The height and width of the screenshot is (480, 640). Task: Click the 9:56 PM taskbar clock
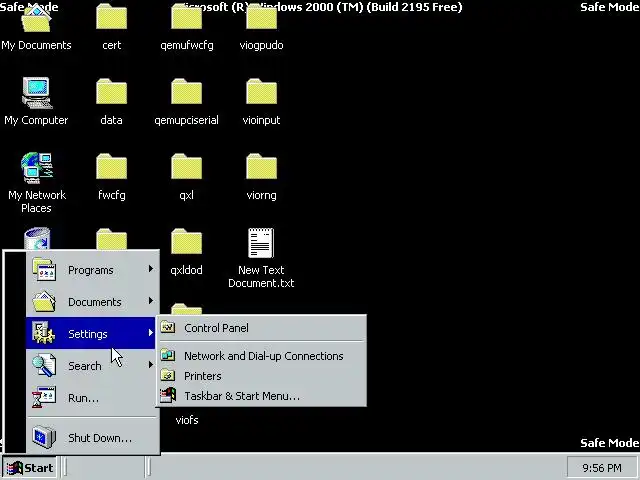(x=602, y=468)
